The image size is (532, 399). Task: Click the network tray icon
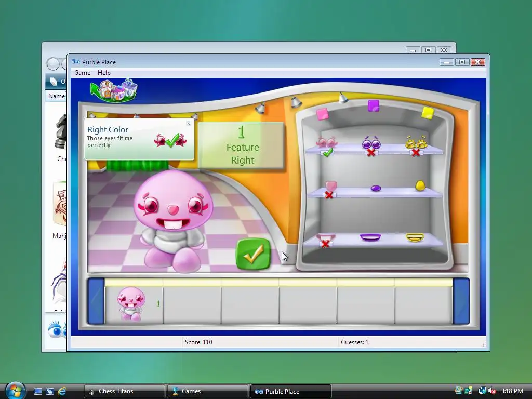482,391
